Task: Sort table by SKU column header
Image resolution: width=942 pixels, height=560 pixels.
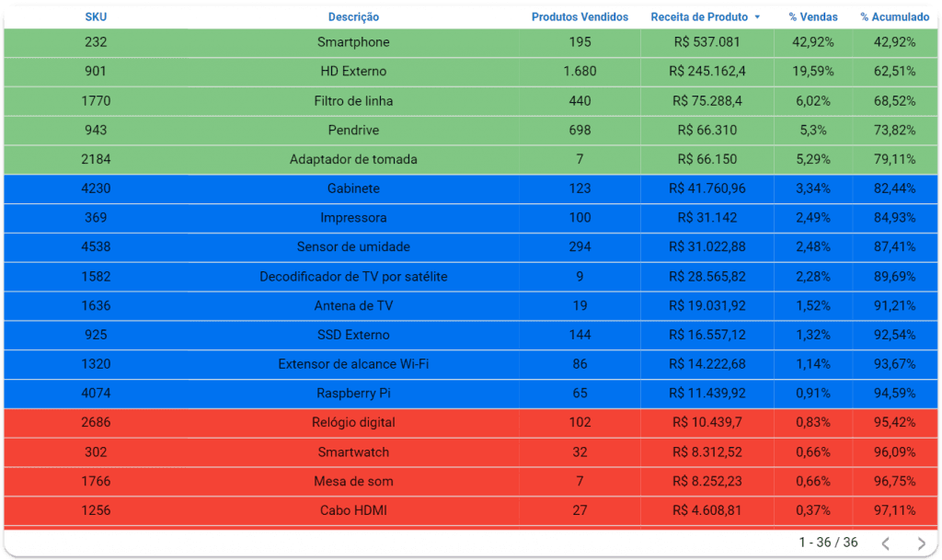Action: [x=96, y=17]
